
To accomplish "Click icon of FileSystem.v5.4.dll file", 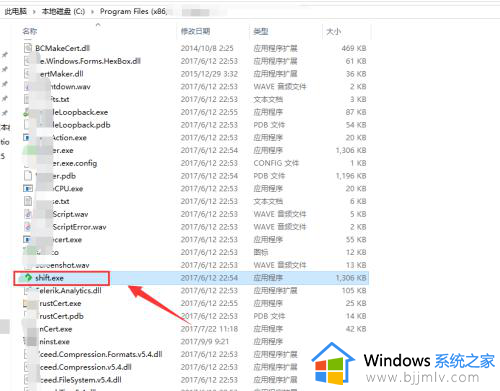I will click(28, 380).
